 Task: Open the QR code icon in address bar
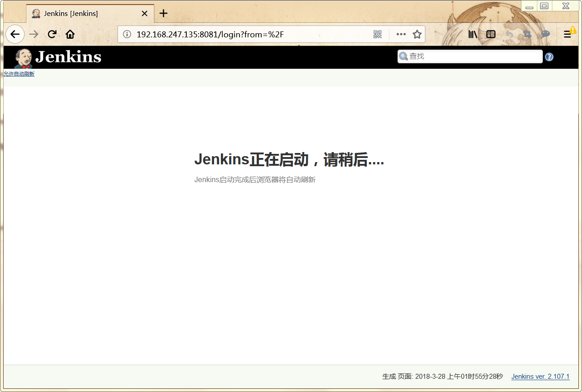pyautogui.click(x=377, y=34)
